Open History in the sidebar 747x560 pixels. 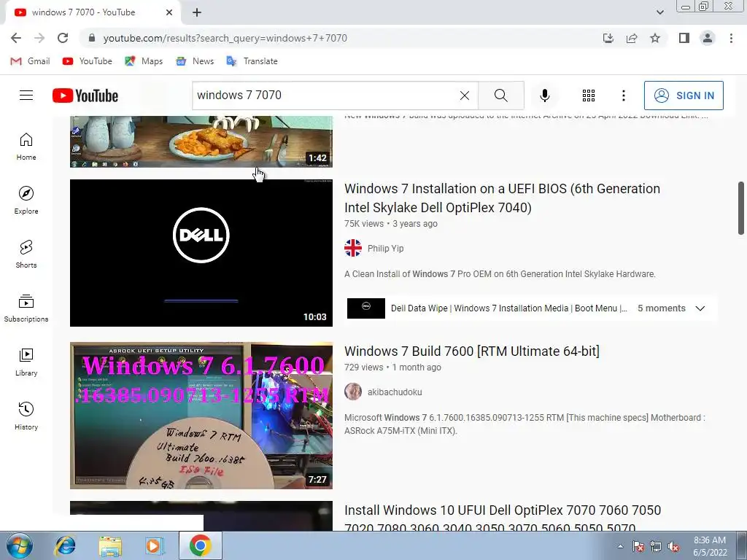pyautogui.click(x=26, y=416)
